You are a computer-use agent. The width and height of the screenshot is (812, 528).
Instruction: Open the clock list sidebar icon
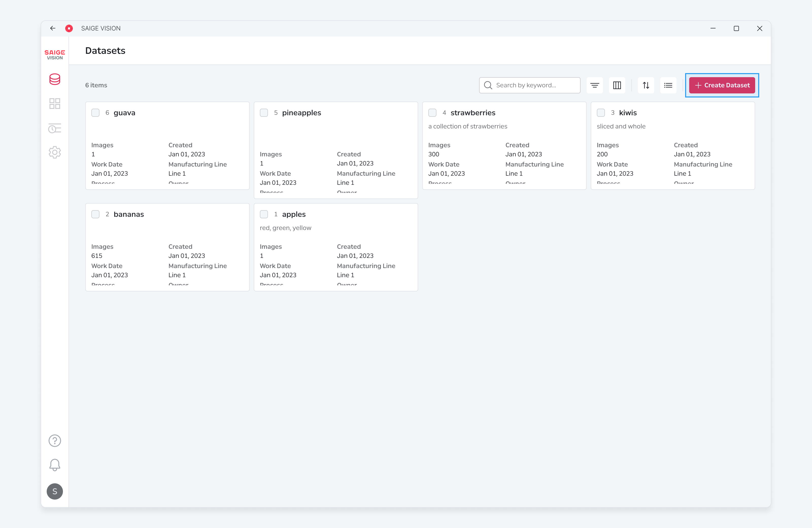click(55, 128)
